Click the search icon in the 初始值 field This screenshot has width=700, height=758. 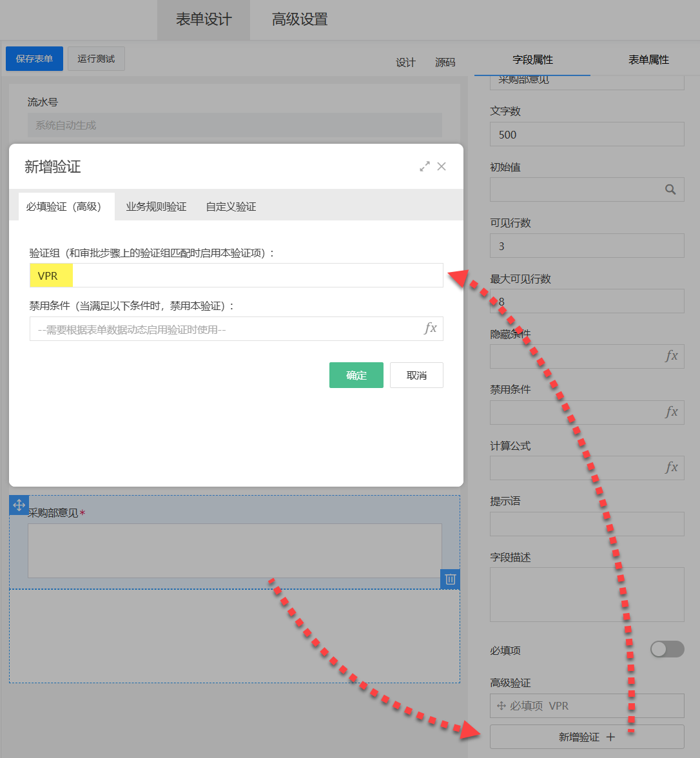pos(670,189)
